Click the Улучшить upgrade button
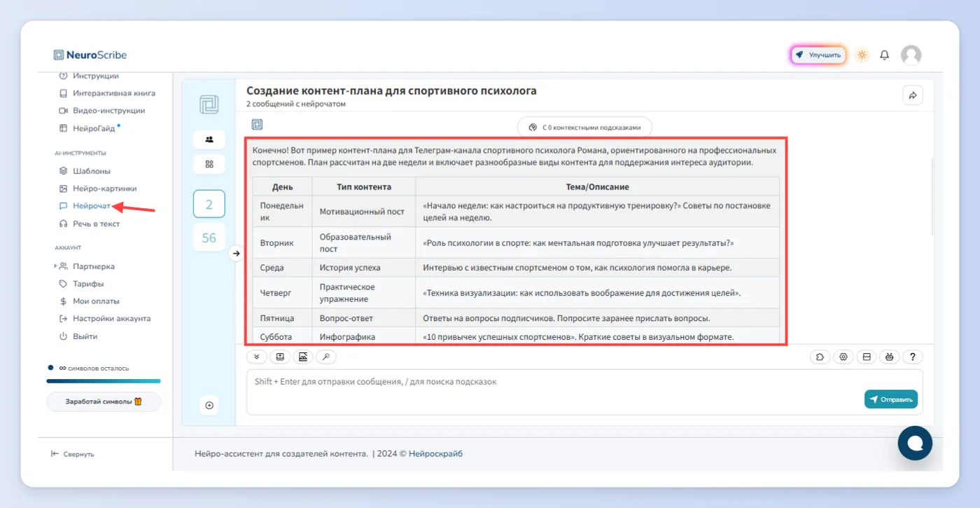The image size is (980, 508). tap(818, 55)
